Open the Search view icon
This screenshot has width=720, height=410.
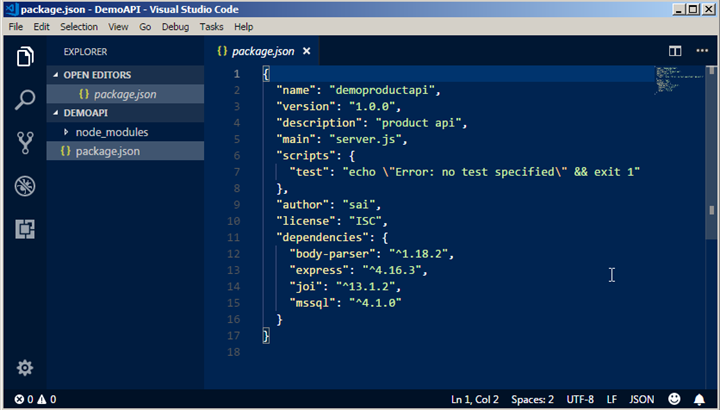(25, 99)
